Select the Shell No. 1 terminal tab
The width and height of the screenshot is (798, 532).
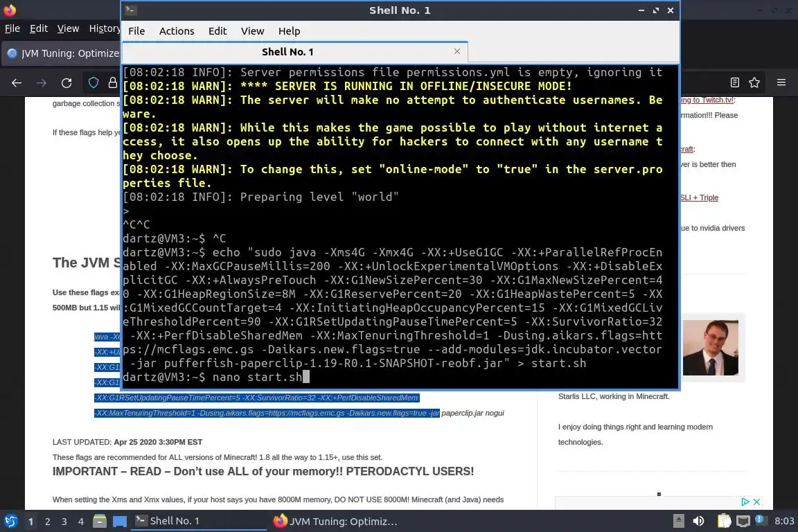(x=287, y=52)
